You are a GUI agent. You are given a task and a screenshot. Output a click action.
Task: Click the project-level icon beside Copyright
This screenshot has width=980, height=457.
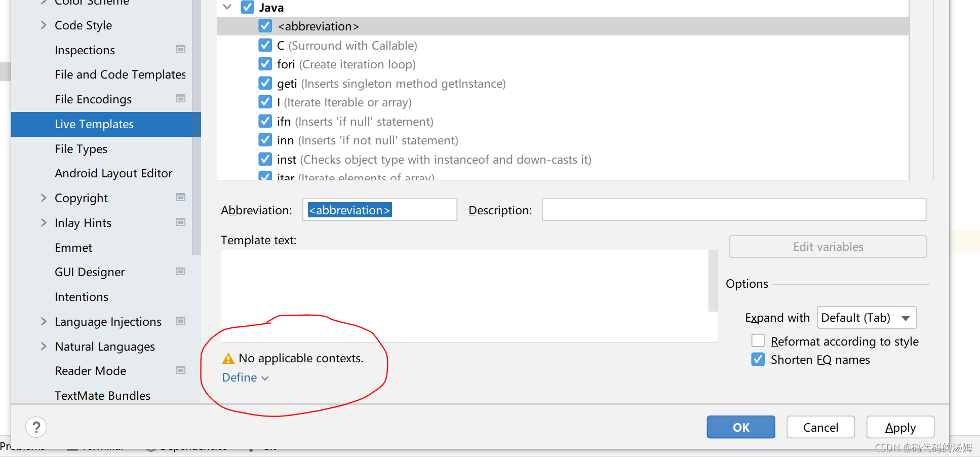[181, 197]
